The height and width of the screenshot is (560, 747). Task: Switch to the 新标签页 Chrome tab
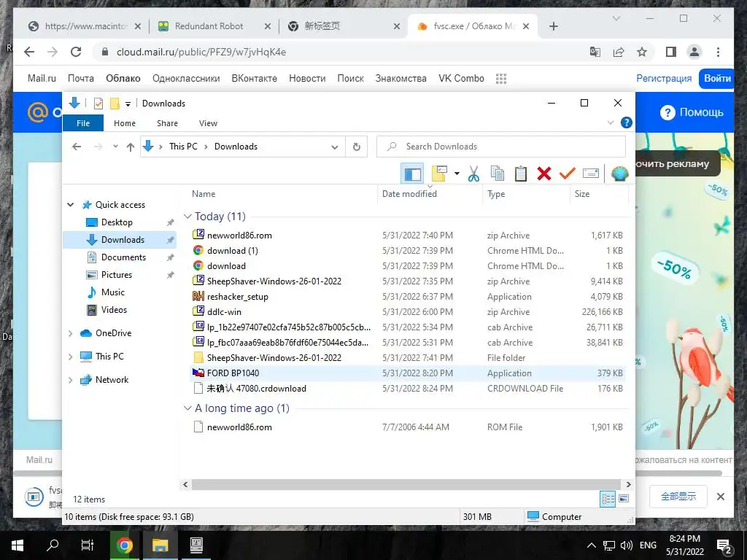tap(322, 26)
